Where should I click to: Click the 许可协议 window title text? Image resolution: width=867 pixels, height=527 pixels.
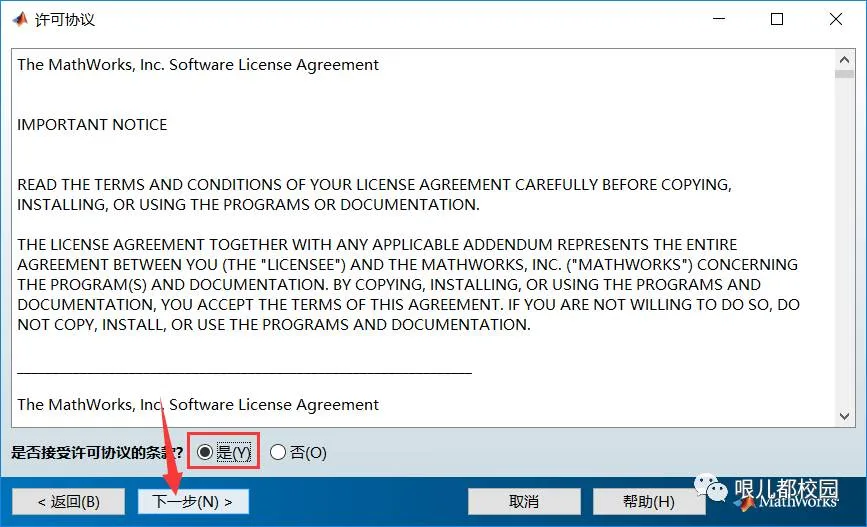[x=65, y=20]
